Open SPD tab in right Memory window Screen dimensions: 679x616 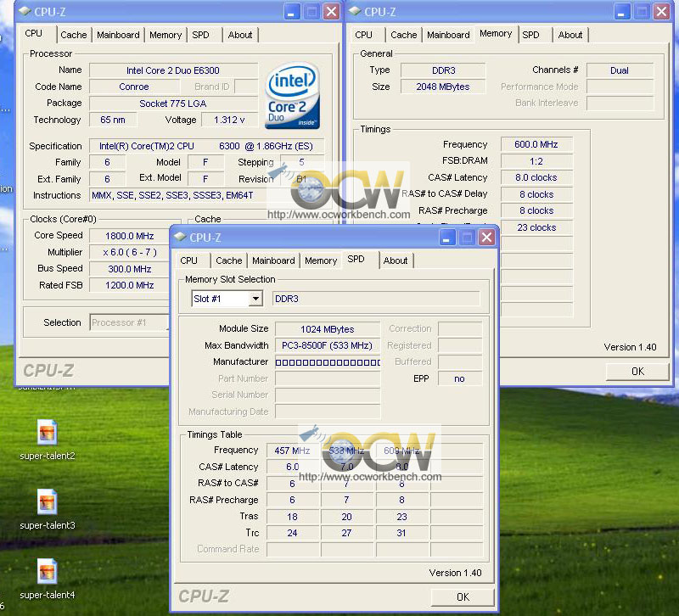pyautogui.click(x=530, y=35)
